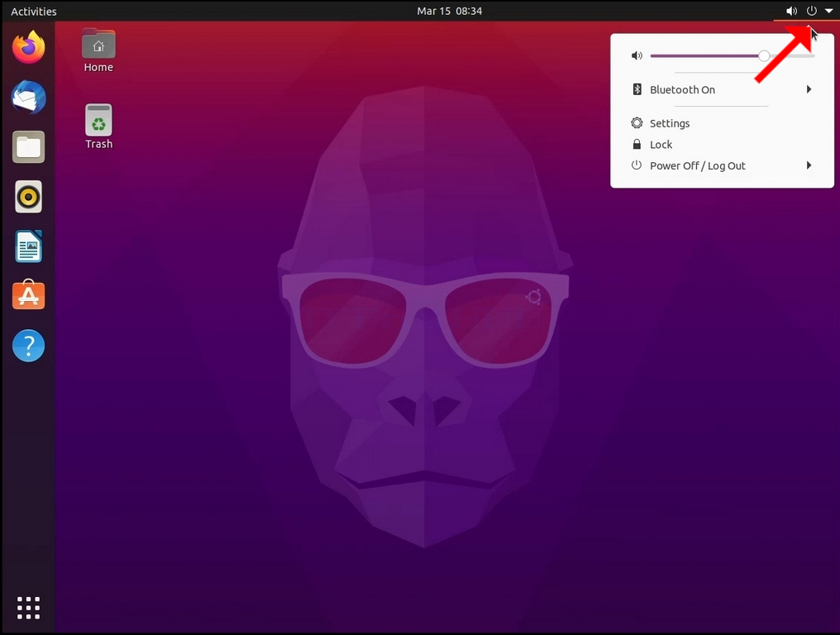Image resolution: width=840 pixels, height=635 pixels.
Task: Open the Files manager in dock
Action: point(28,147)
